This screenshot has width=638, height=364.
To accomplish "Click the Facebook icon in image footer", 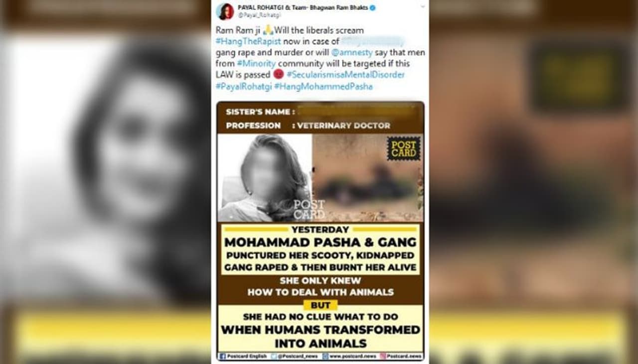I will [x=222, y=356].
